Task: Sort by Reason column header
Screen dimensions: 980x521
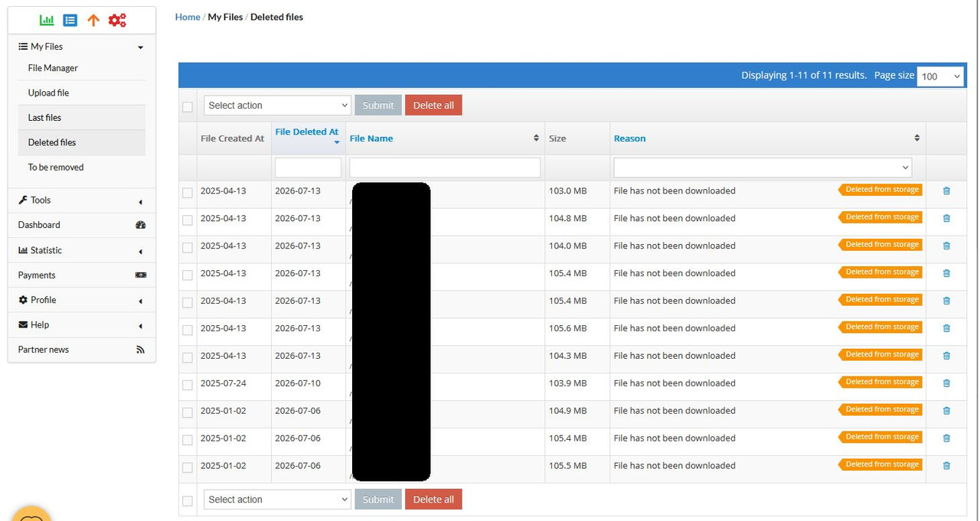Action: click(x=629, y=138)
